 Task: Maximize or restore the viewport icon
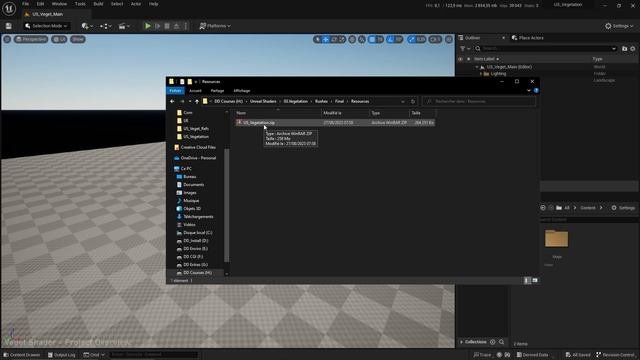(449, 40)
